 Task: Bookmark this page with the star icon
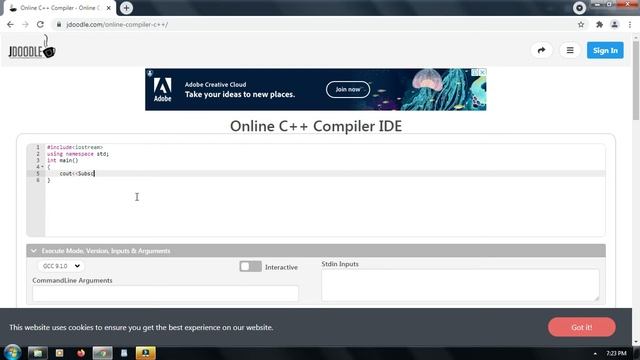pyautogui.click(x=581, y=24)
